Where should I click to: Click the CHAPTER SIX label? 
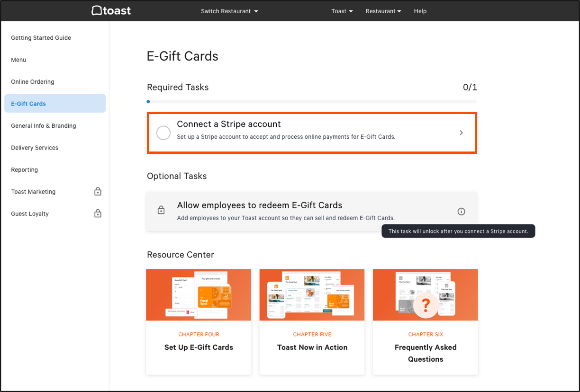(x=426, y=334)
